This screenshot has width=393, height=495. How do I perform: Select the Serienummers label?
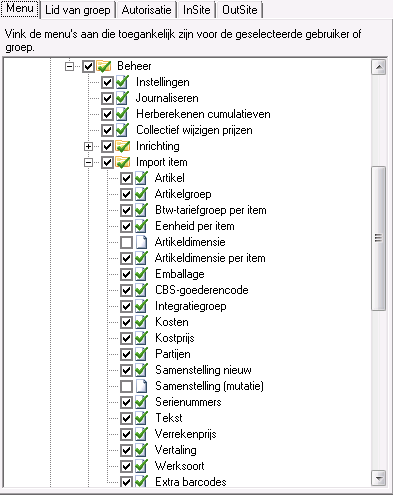(188, 402)
